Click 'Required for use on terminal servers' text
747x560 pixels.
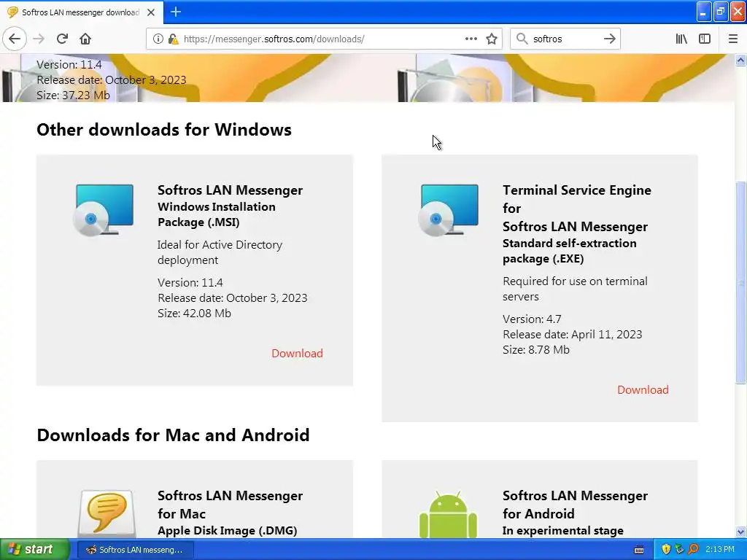(x=575, y=289)
